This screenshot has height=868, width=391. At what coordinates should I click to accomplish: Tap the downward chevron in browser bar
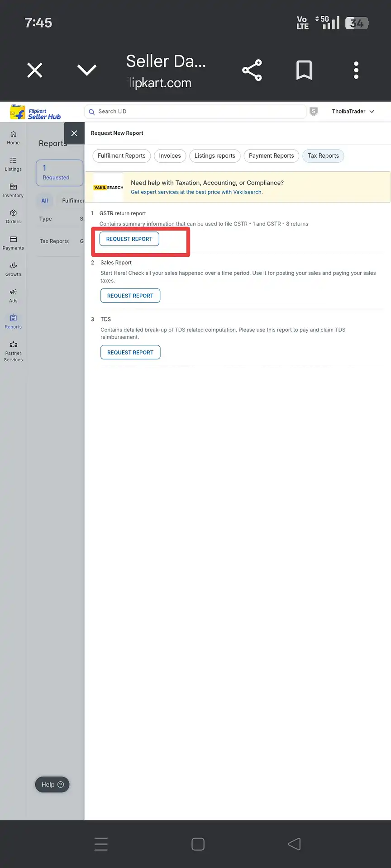pyautogui.click(x=87, y=70)
